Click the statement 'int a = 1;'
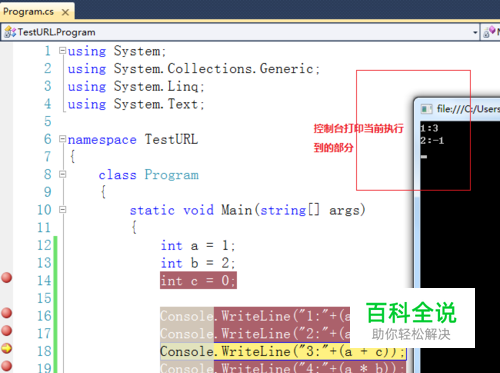Viewport: 500px width, 373px height. [198, 246]
